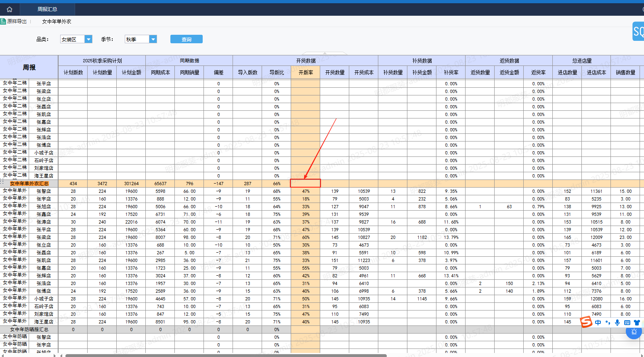
Task: Select the 2025秋季采购计划 header
Action: [102, 61]
